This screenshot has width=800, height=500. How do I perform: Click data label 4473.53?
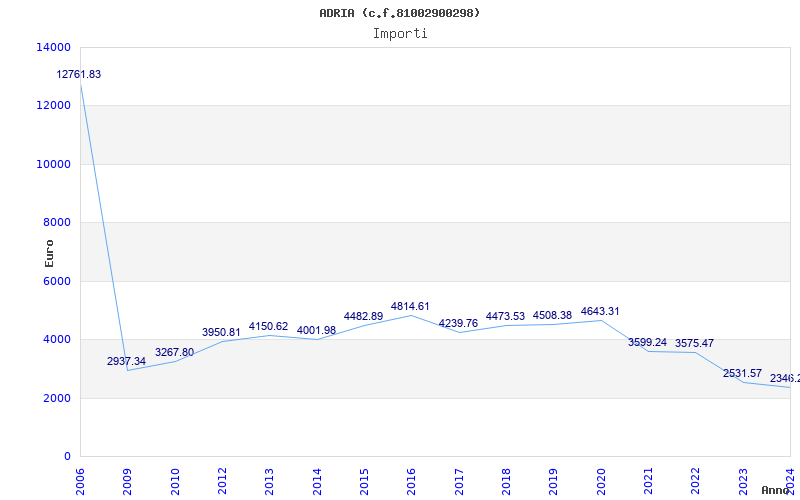click(x=505, y=317)
